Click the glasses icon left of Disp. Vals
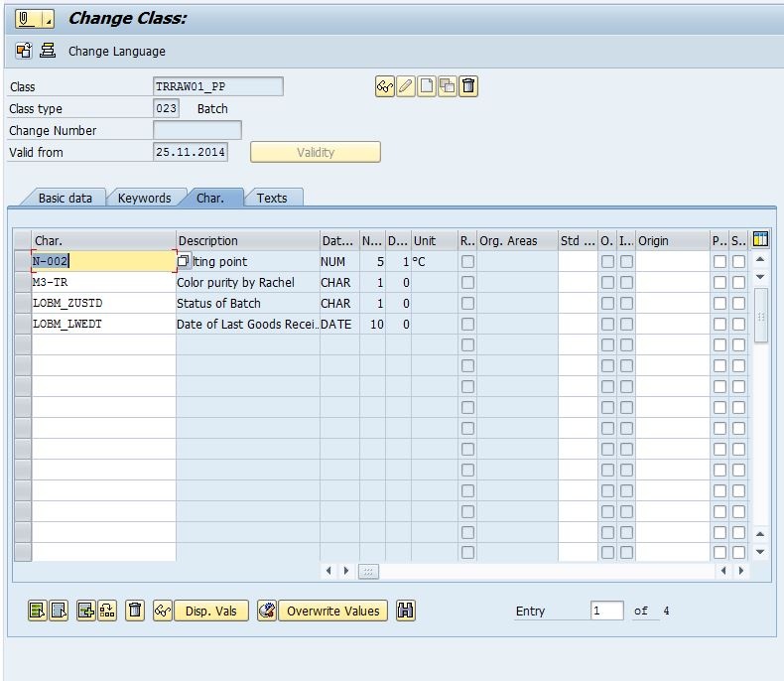The width and height of the screenshot is (784, 681). 163,611
